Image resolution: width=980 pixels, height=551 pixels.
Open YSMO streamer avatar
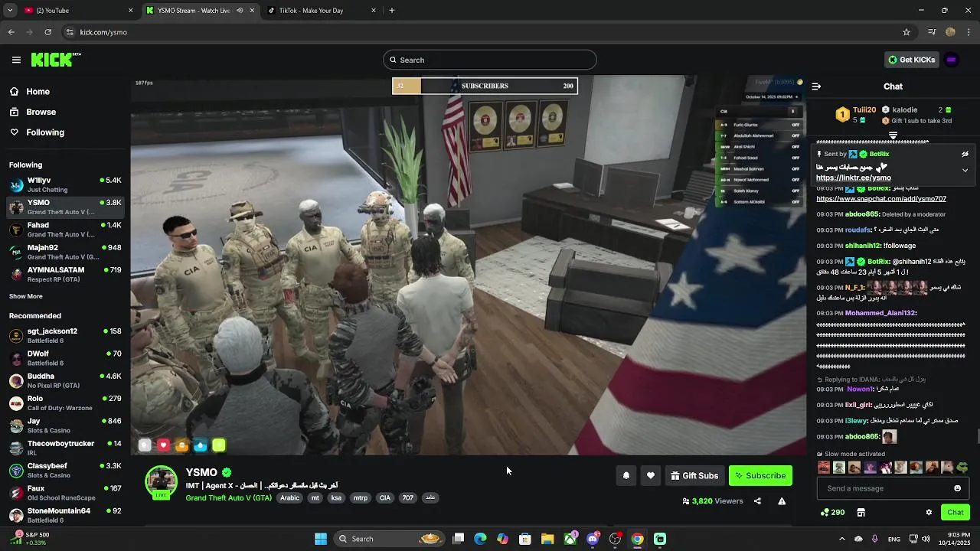click(x=162, y=482)
